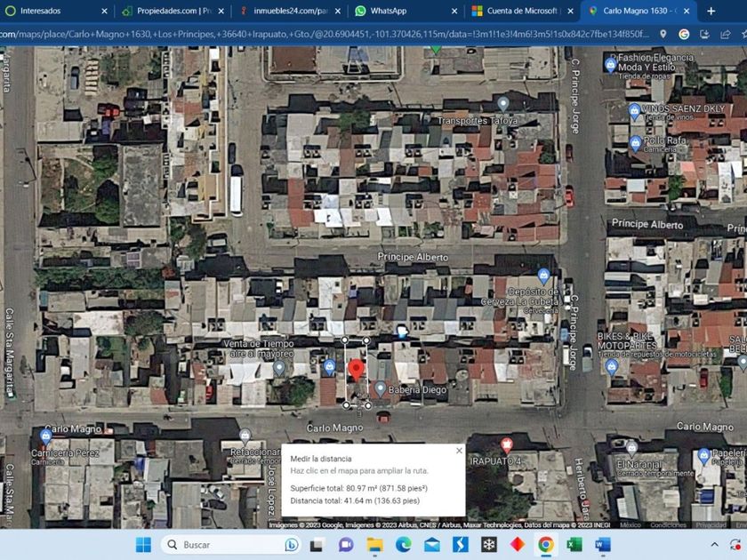This screenshot has height=560, width=747.
Task: Close the Propiedades.com tab
Action: [x=221, y=11]
